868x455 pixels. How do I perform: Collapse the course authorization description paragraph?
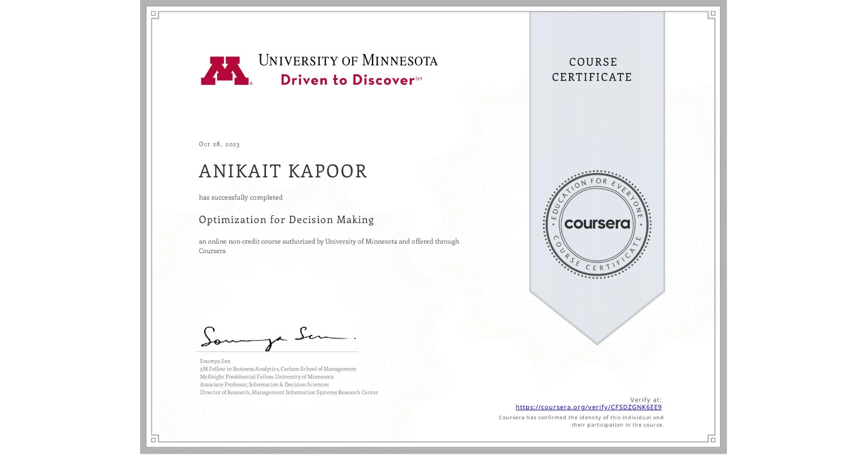pyautogui.click(x=329, y=246)
